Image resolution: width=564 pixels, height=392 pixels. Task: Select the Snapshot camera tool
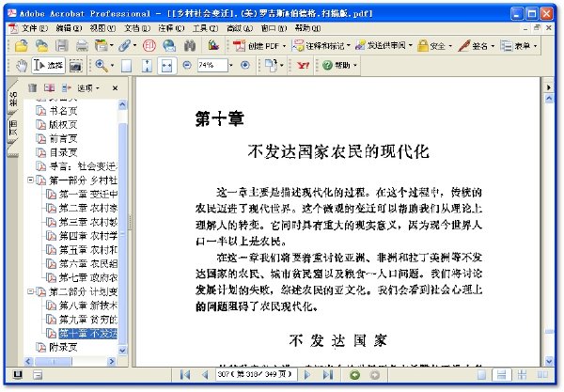click(x=75, y=66)
